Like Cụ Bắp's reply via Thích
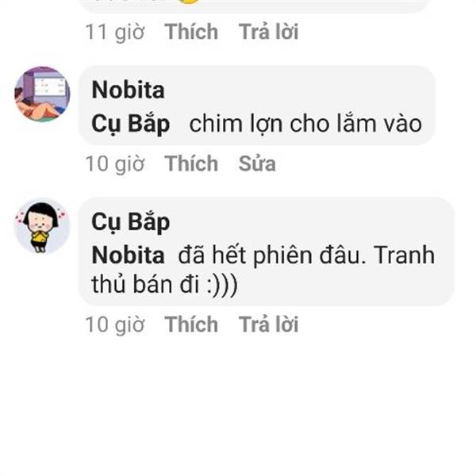Viewport: 476px width, 476px height. click(191, 324)
